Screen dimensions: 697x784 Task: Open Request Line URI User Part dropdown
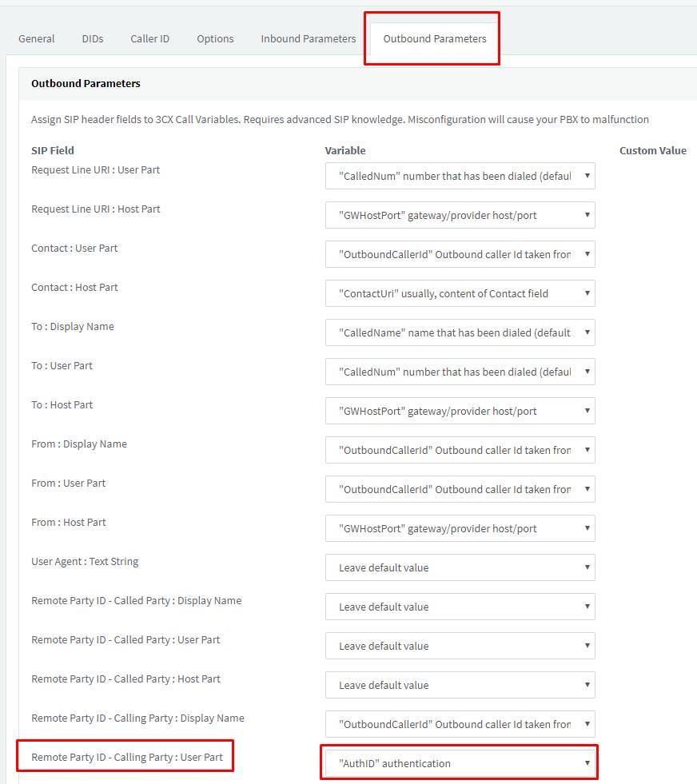click(460, 176)
